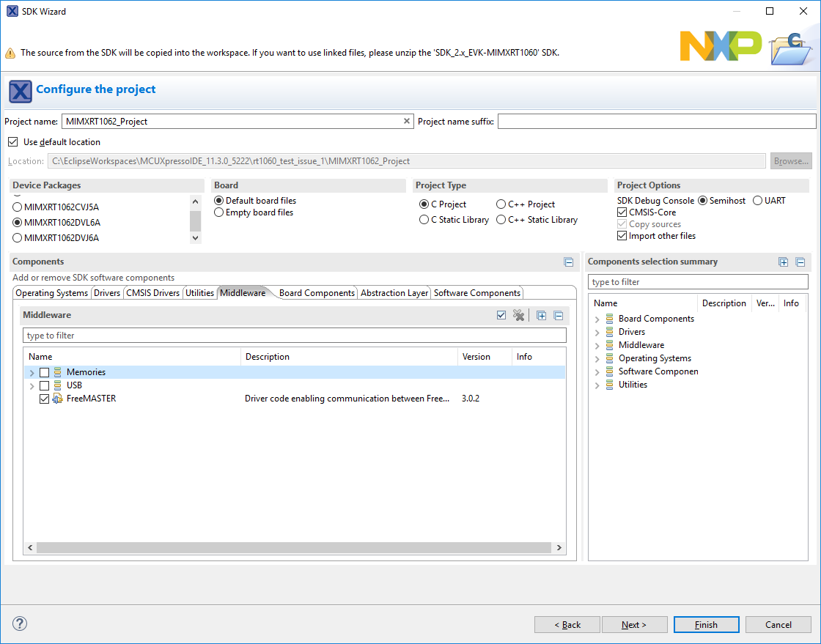Image resolution: width=821 pixels, height=644 pixels.
Task: Expand the Memories tree item
Action: pos(31,371)
